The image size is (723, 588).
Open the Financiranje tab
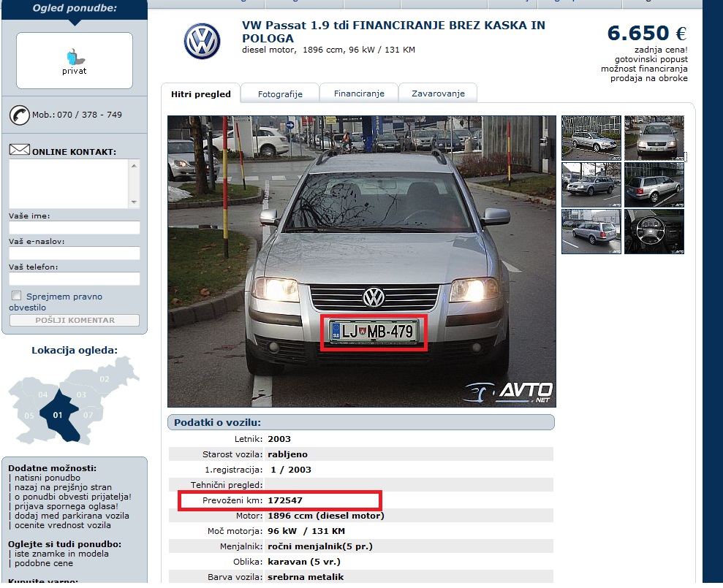coord(359,93)
